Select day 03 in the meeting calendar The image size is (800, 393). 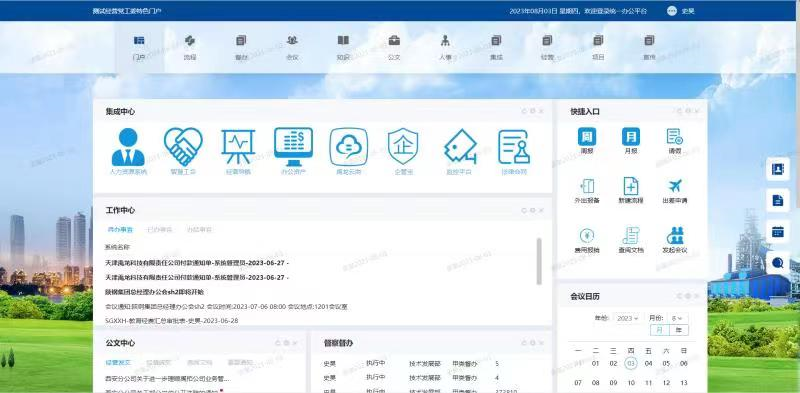(631, 363)
